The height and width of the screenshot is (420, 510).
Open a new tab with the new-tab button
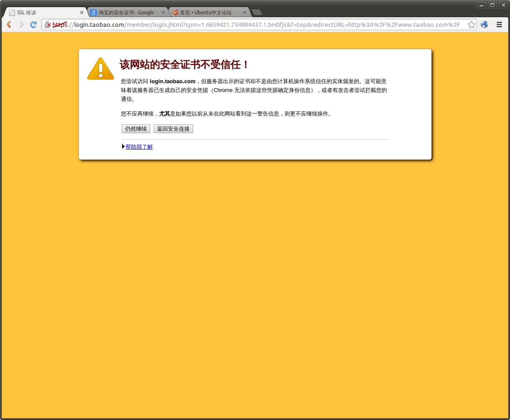257,12
